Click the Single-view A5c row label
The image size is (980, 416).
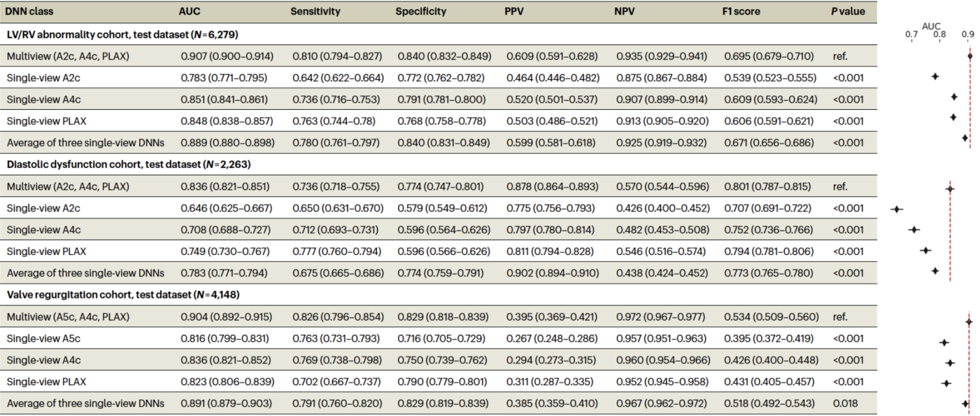(x=43, y=338)
